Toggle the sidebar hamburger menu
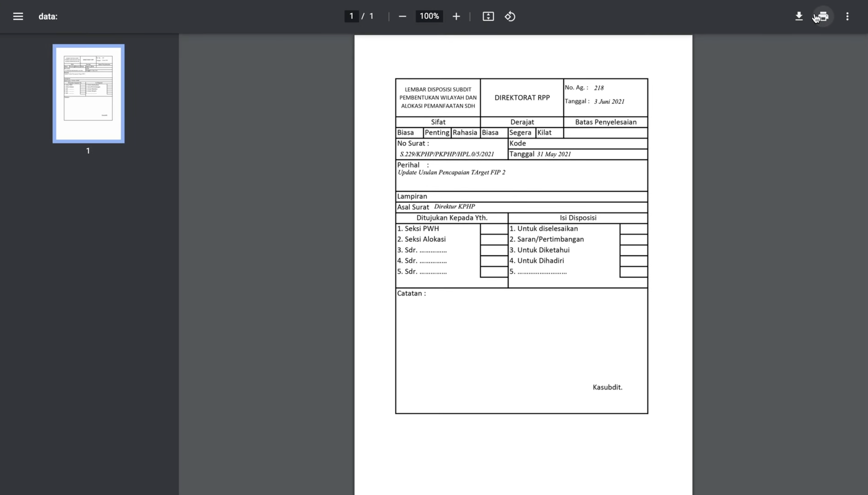The height and width of the screenshot is (495, 868). pos(18,16)
